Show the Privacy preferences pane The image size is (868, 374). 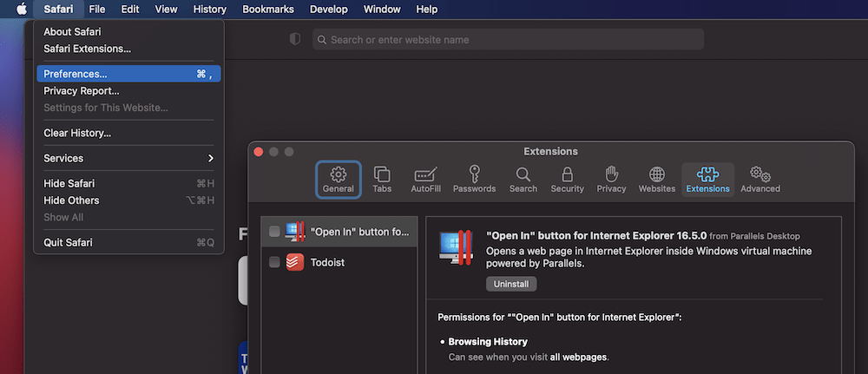pos(611,180)
